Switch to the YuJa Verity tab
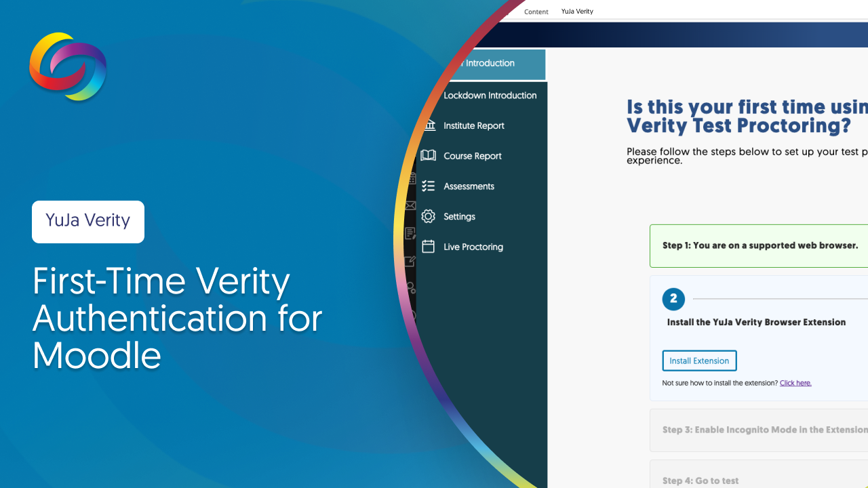The height and width of the screenshot is (488, 868). (577, 12)
